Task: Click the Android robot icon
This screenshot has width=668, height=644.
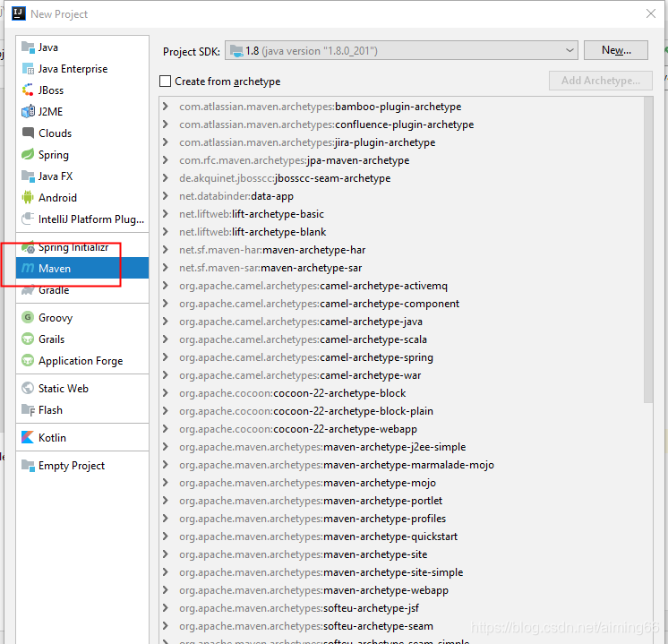Action: coord(28,197)
